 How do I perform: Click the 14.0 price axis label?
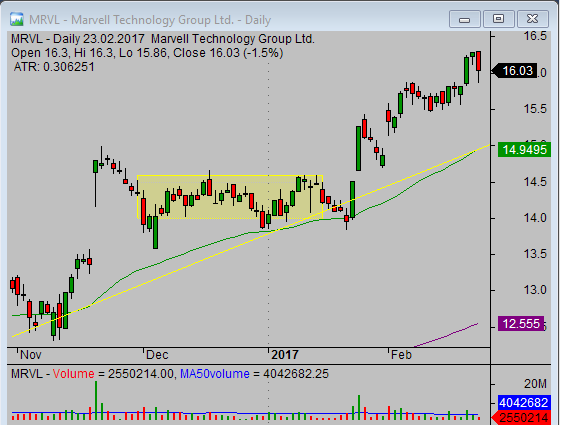[535, 218]
